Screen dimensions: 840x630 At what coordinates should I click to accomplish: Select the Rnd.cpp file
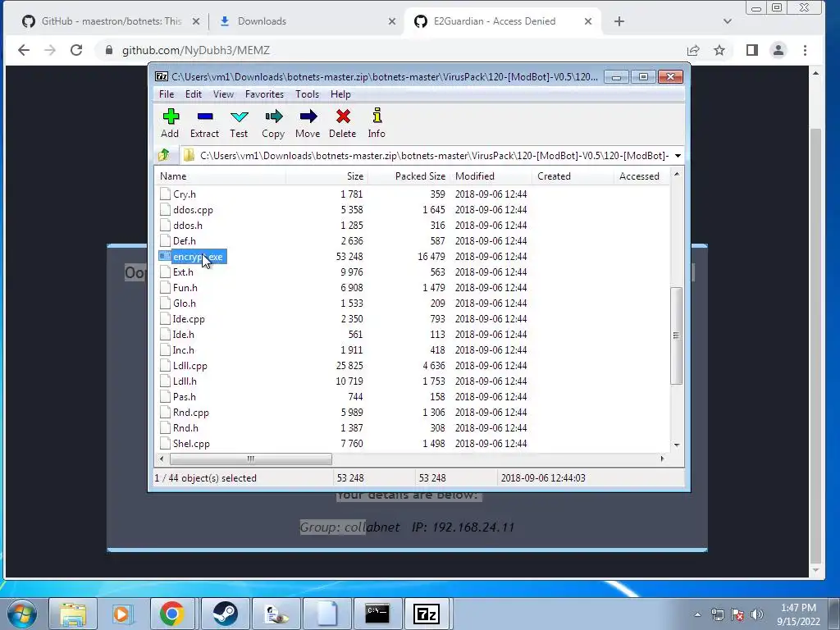[x=190, y=413]
